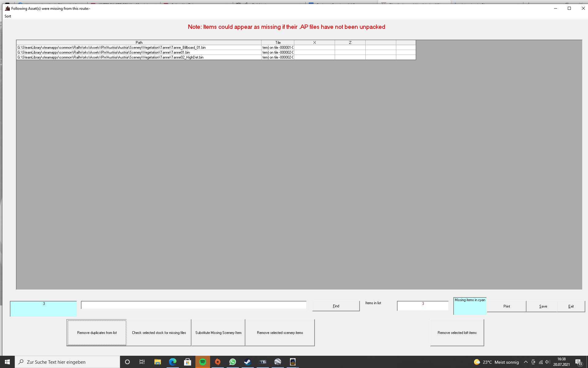Focus the search text field beside Find
The width and height of the screenshot is (588, 368).
pyautogui.click(x=194, y=305)
